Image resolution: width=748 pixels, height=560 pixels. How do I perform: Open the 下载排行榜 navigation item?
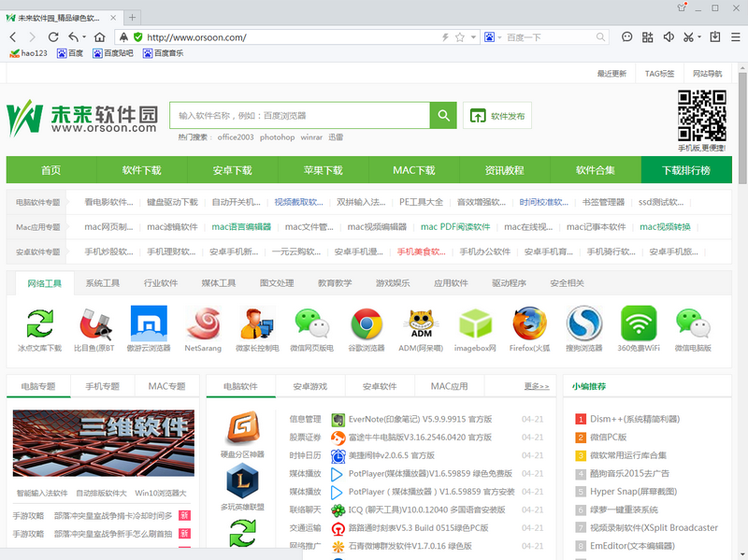coord(686,170)
